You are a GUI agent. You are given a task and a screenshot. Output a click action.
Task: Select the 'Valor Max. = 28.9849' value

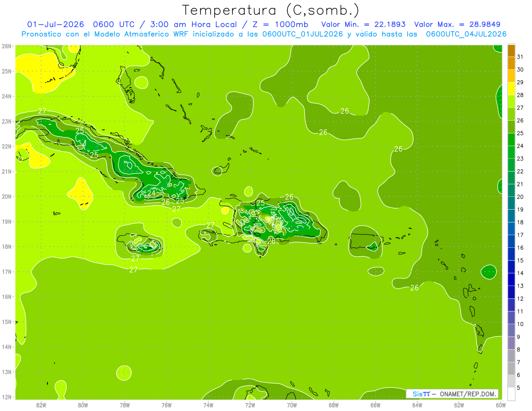[458, 24]
